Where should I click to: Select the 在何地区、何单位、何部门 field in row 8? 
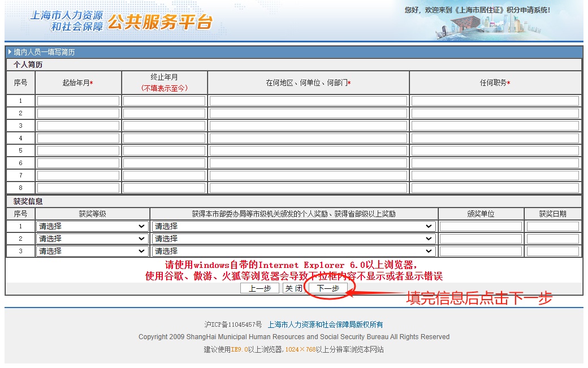[x=308, y=188]
